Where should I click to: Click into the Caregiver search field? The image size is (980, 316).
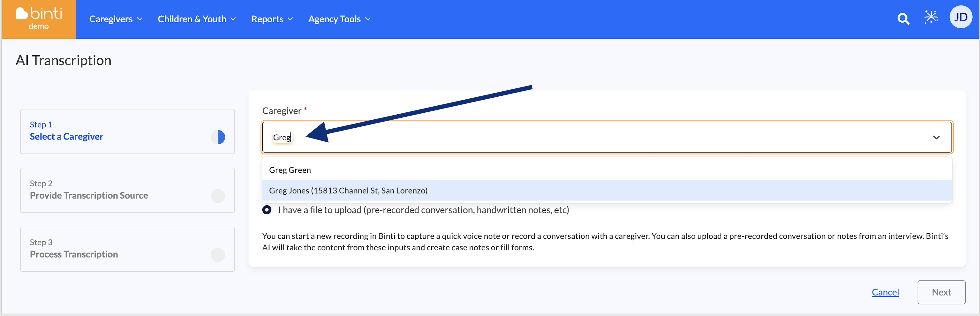pos(607,137)
